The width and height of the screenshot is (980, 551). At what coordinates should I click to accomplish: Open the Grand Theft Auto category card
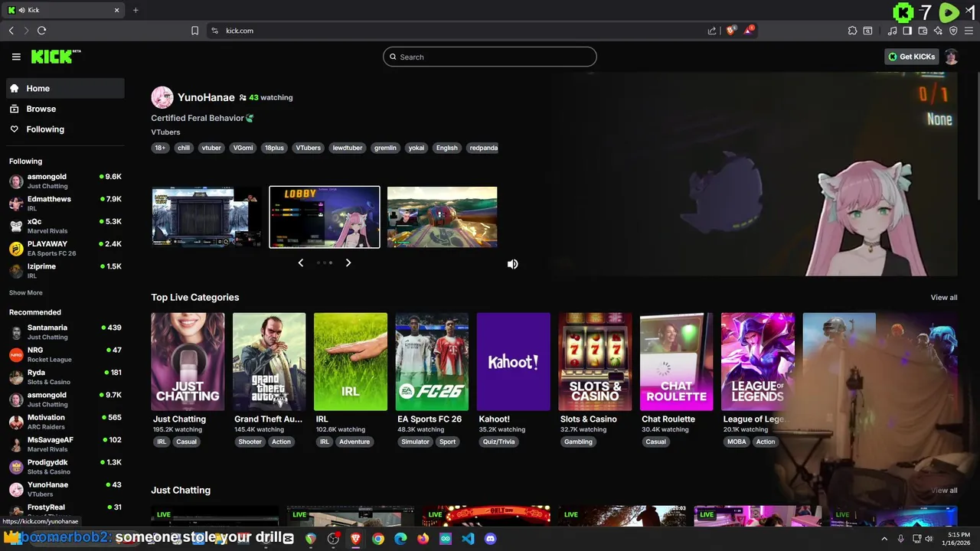(269, 361)
